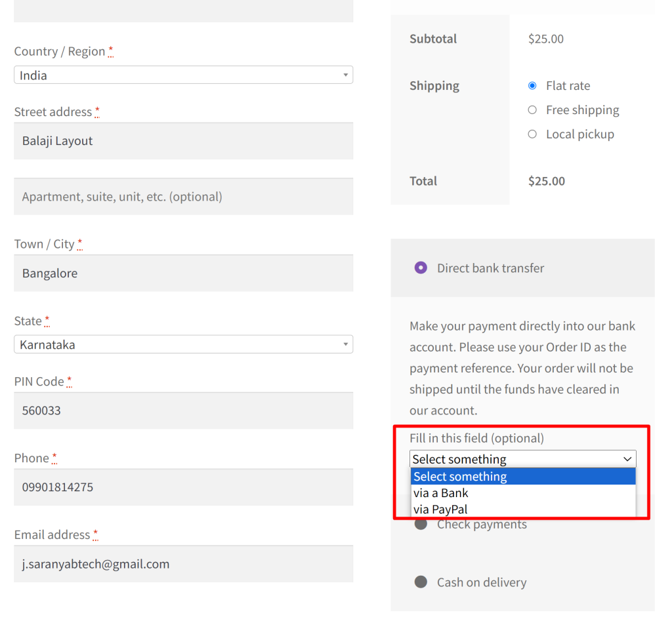Select Cash on delivery radio button
672x621 pixels.
pyautogui.click(x=421, y=582)
